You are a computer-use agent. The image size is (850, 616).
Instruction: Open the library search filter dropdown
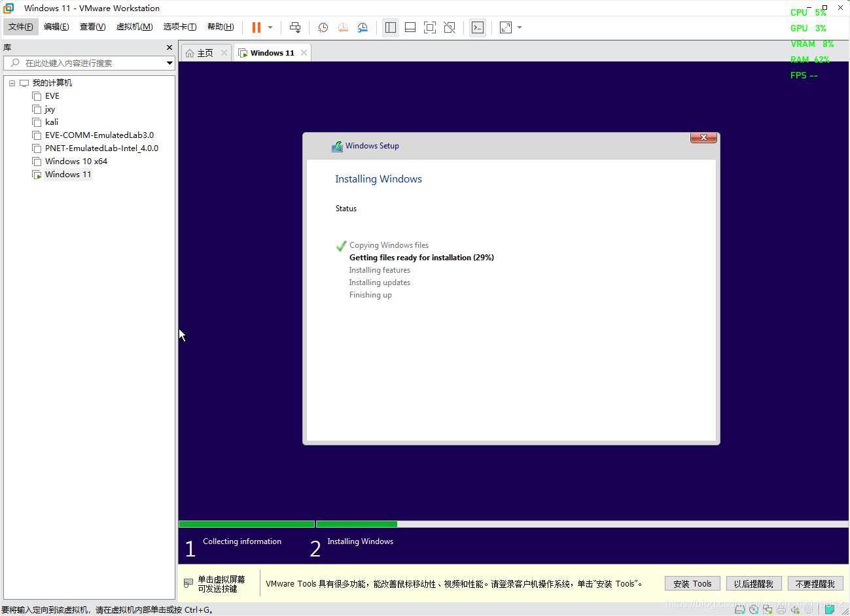(169, 63)
